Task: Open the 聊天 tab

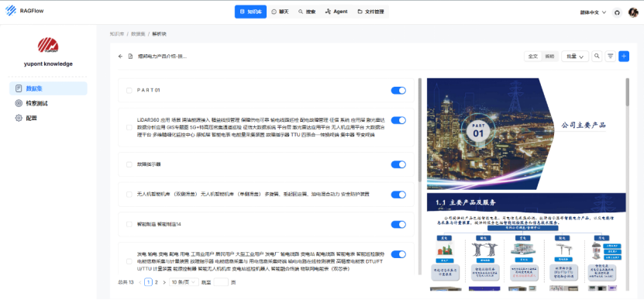Action: coord(280,12)
